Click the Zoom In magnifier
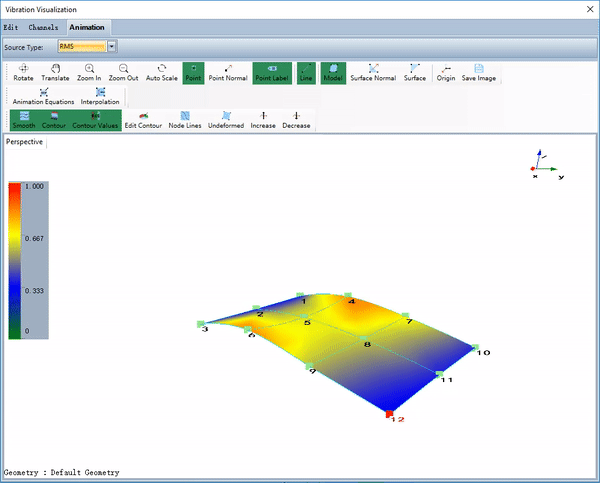Image resolution: width=600 pixels, height=483 pixels. coord(89,73)
